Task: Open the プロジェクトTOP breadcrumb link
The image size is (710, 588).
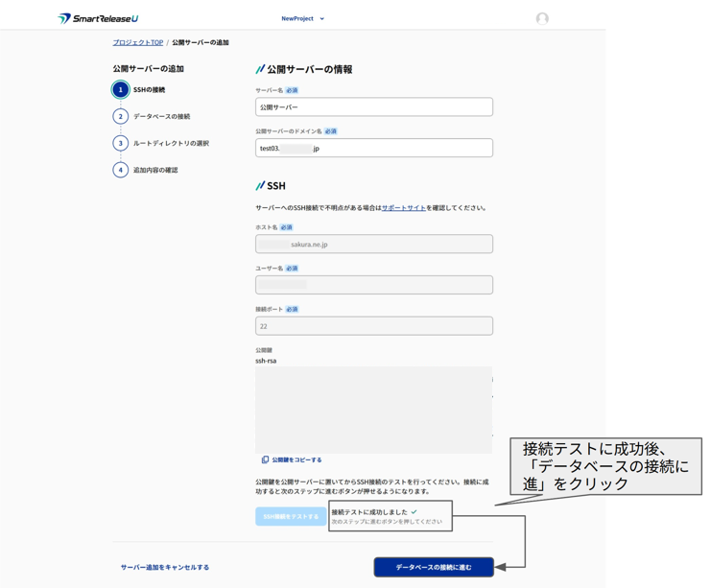Action: coord(137,43)
